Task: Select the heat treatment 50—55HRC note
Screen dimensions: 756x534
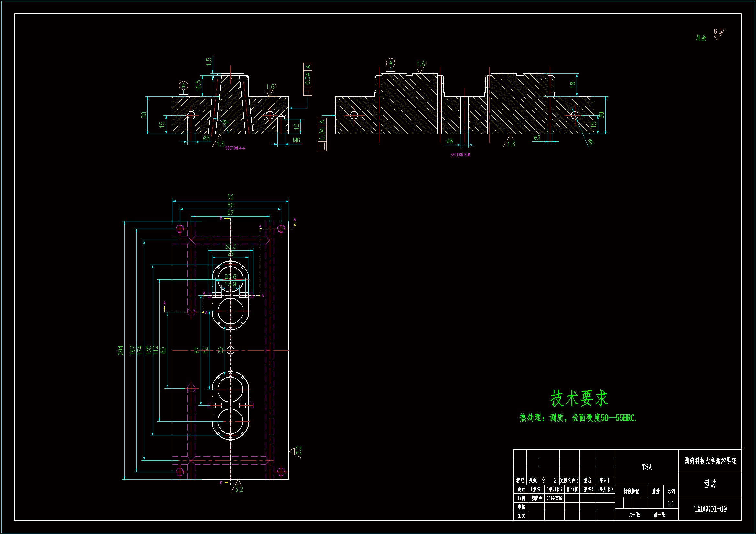Action: tap(578, 418)
